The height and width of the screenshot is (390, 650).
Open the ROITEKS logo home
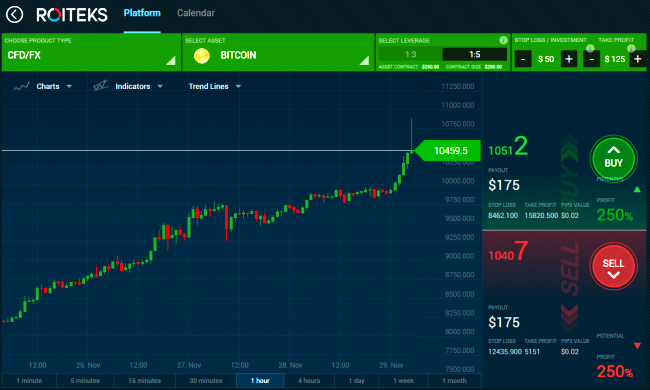click(72, 15)
